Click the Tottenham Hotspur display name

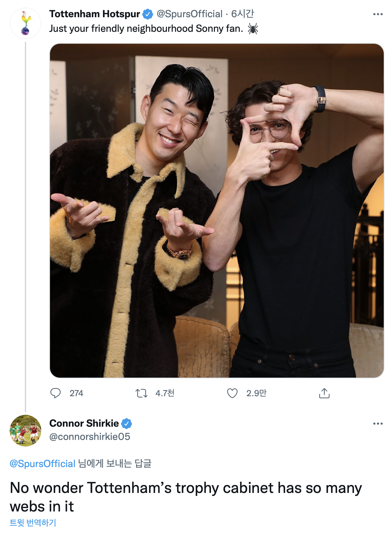point(95,14)
